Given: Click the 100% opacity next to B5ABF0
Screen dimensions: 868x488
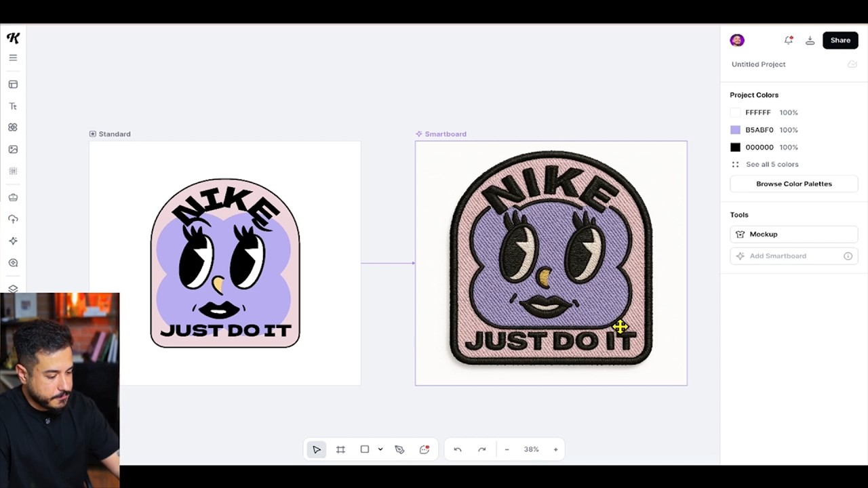Looking at the screenshot, I should pos(789,130).
